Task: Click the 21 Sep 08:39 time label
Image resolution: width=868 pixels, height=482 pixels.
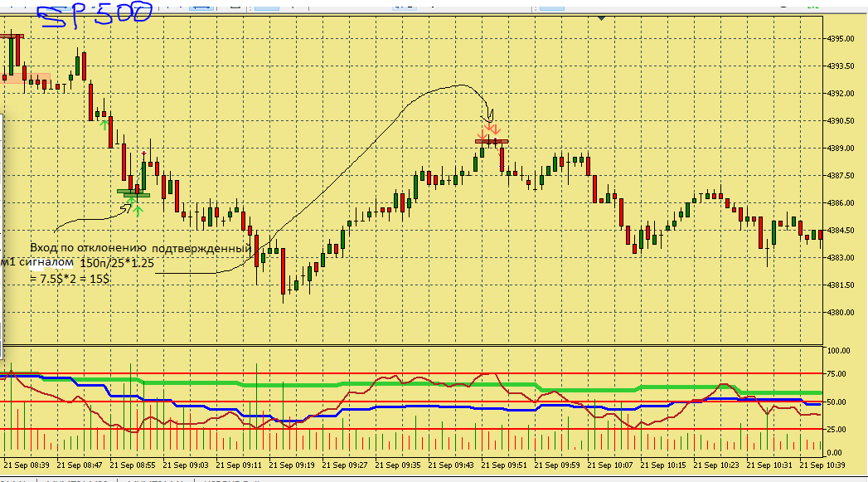Action: click(x=27, y=465)
